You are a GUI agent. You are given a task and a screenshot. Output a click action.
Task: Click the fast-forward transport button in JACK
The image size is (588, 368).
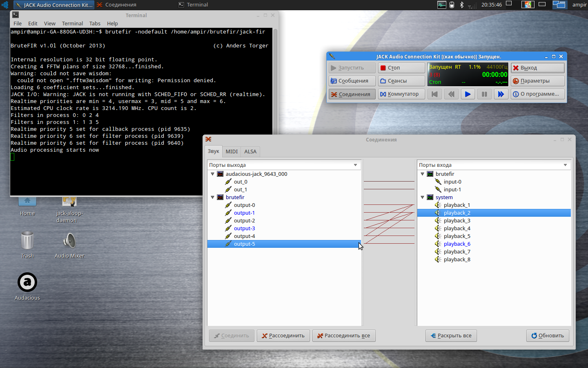coord(501,94)
